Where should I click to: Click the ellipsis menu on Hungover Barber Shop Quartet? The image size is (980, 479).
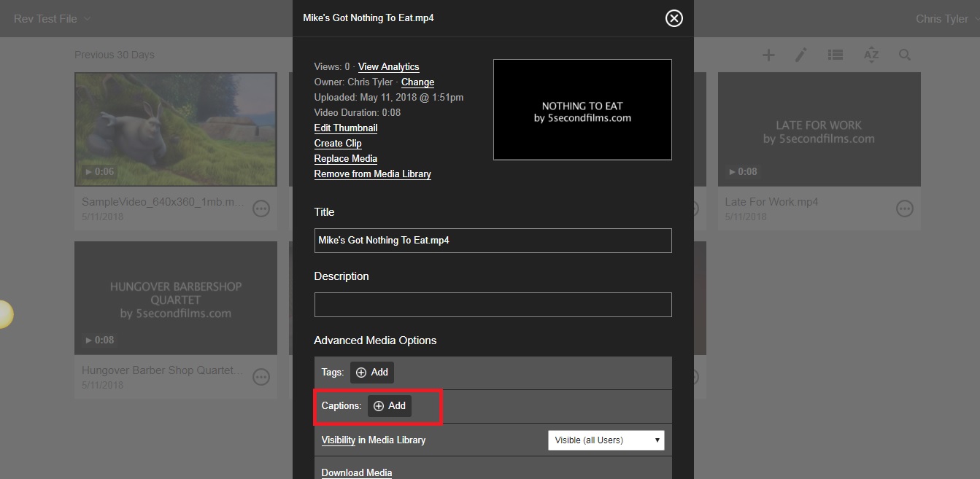point(261,376)
